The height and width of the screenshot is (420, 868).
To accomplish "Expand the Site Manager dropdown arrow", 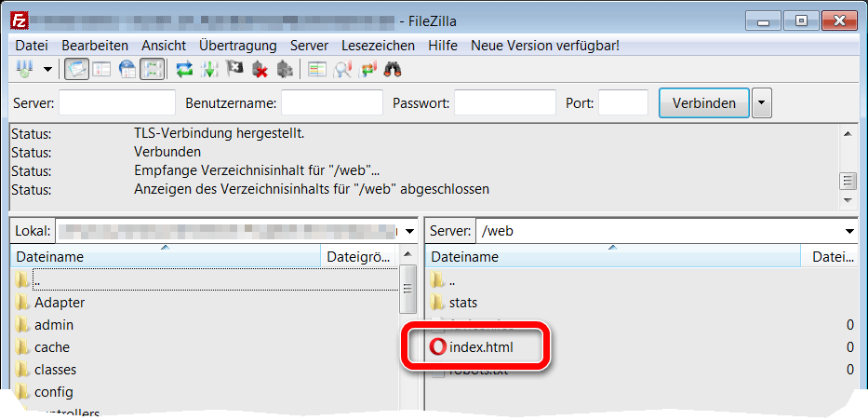I will point(47,70).
